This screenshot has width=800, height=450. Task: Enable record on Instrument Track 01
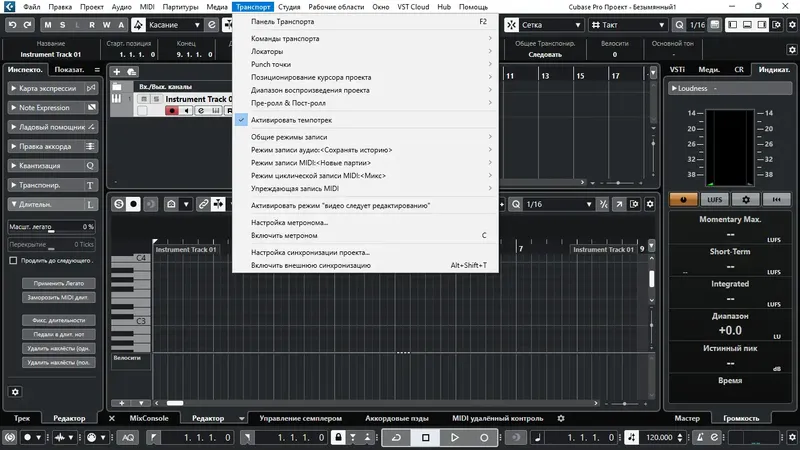tap(172, 111)
